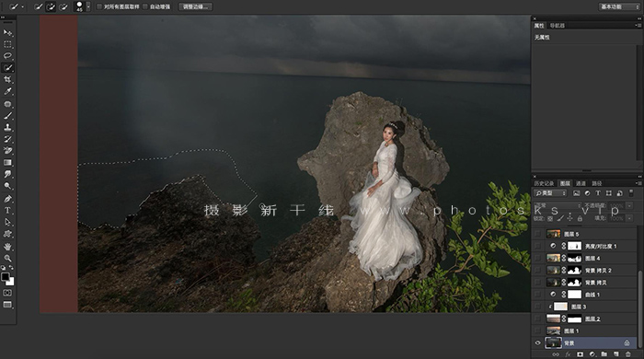
Task: Hide the 背景 layer with eye icon
Action: 537,343
